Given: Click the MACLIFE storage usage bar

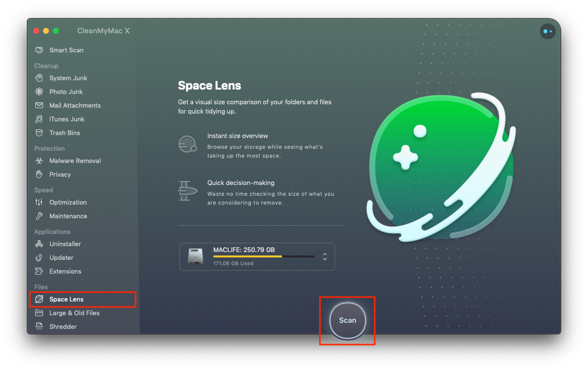Looking at the screenshot, I should 264,256.
